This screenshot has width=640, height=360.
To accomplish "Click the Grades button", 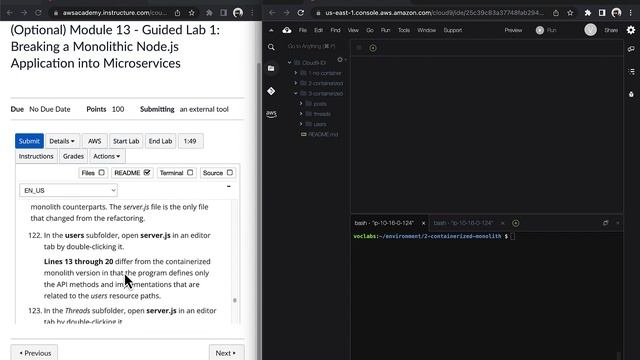I will coord(73,156).
